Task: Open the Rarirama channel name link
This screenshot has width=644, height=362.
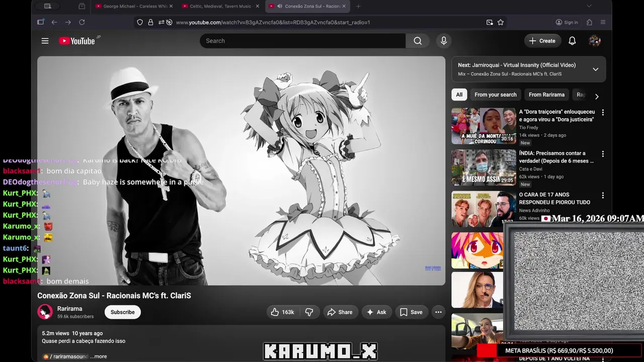Action: pos(70,309)
